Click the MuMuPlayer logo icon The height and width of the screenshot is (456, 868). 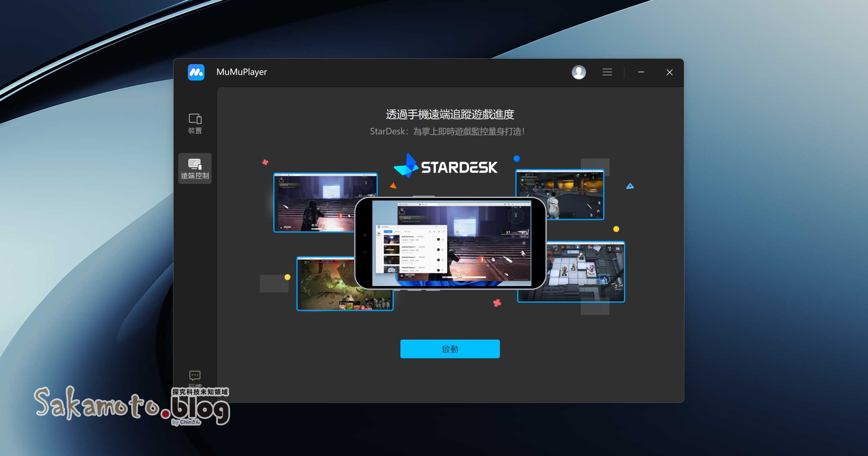(x=196, y=72)
